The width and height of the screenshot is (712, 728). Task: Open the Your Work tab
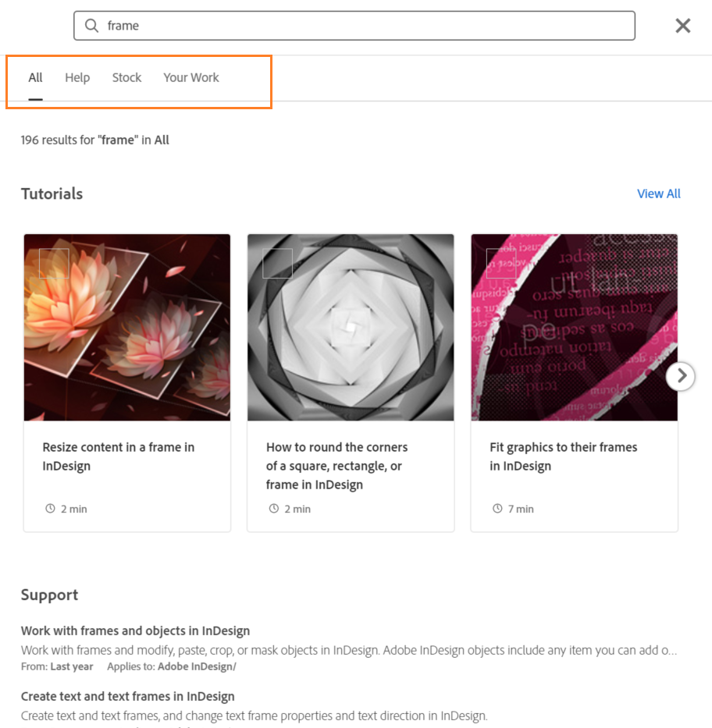[x=191, y=77]
